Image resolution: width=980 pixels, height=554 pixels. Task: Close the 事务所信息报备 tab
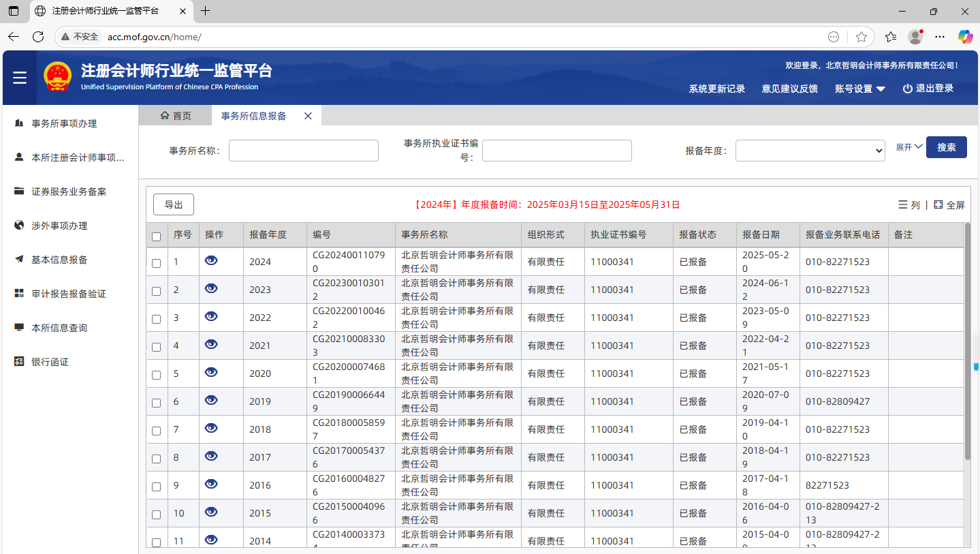(308, 116)
